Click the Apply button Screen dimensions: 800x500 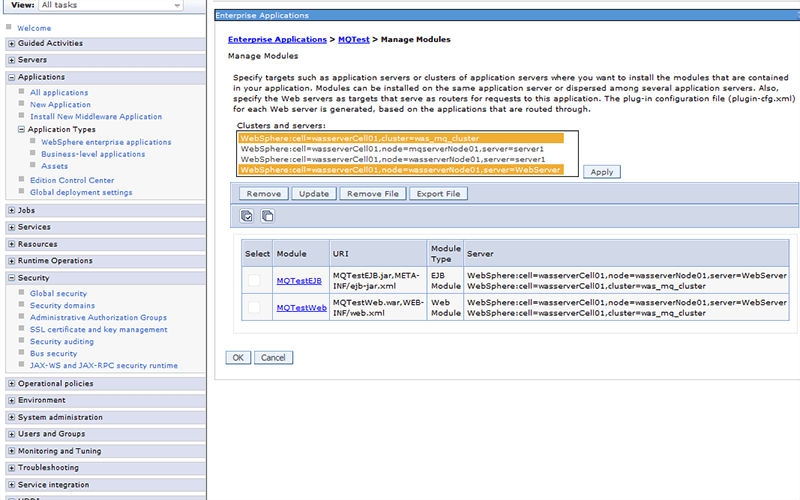point(602,172)
